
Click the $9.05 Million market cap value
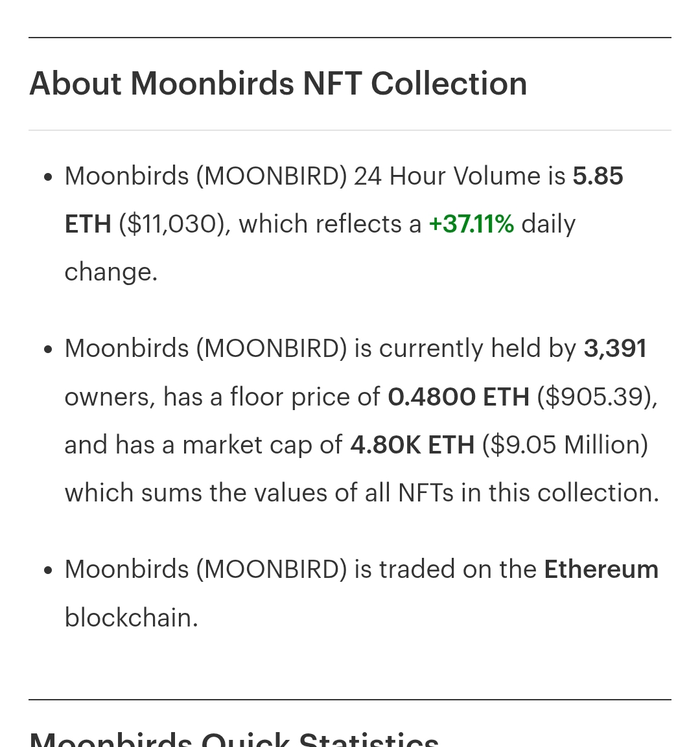pos(565,445)
